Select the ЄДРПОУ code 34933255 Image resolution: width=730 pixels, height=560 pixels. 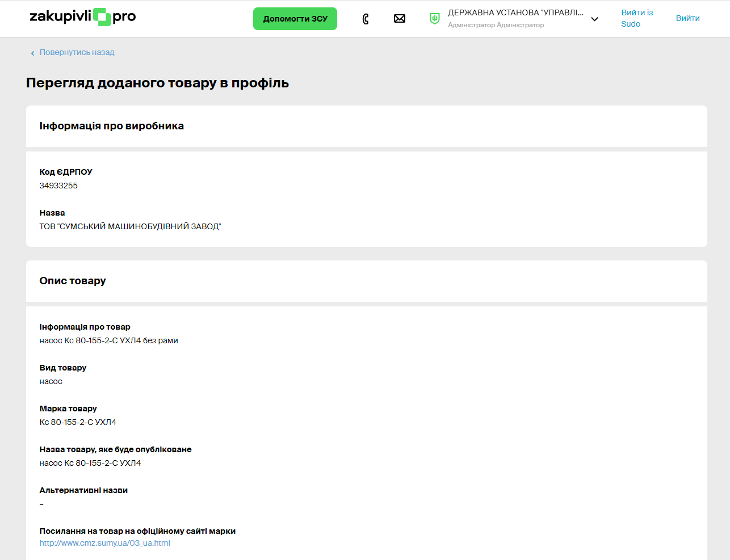coord(58,186)
